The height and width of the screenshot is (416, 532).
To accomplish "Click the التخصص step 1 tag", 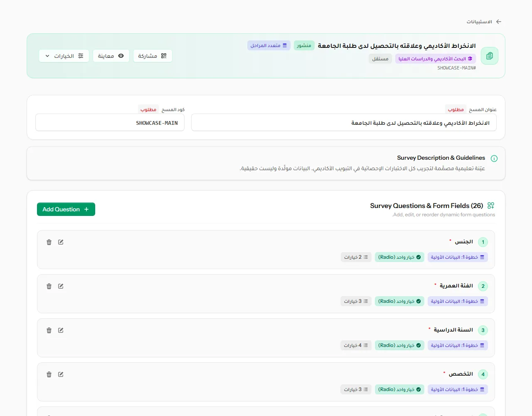I will [x=458, y=389].
